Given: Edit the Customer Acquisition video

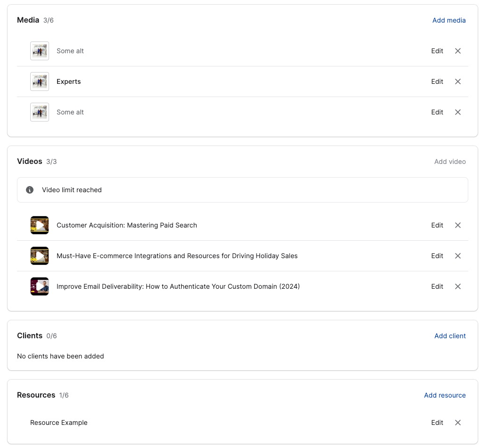Looking at the screenshot, I should pyautogui.click(x=437, y=225).
